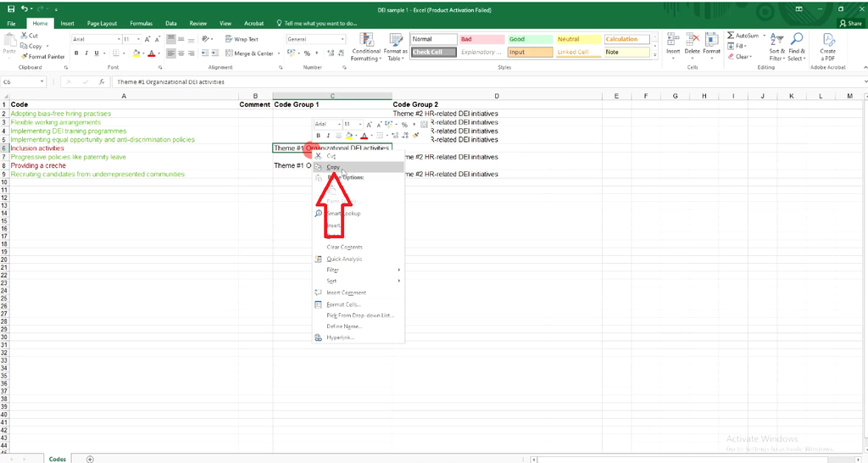Toggle Bold in the ribbon Font group
The image size is (868, 463).
pyautogui.click(x=76, y=53)
